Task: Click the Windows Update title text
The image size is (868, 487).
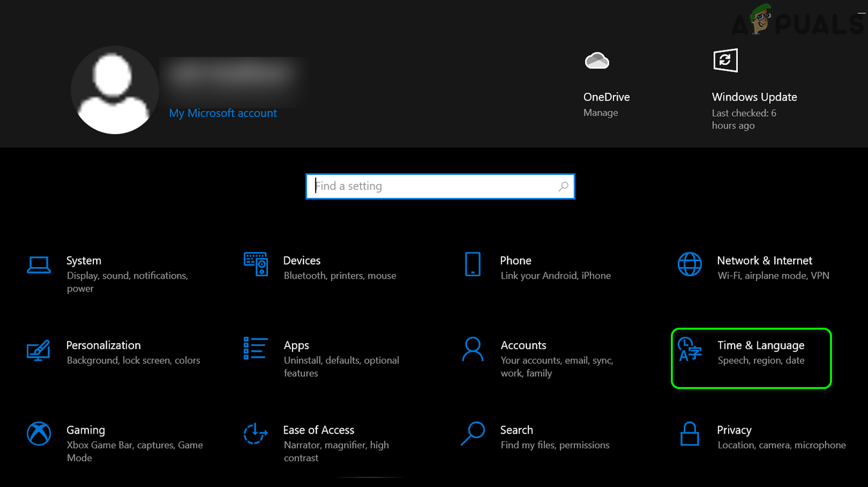Action: point(754,97)
